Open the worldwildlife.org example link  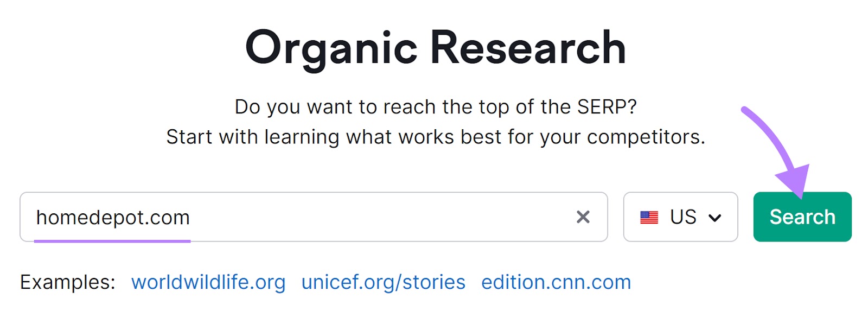[x=209, y=282]
